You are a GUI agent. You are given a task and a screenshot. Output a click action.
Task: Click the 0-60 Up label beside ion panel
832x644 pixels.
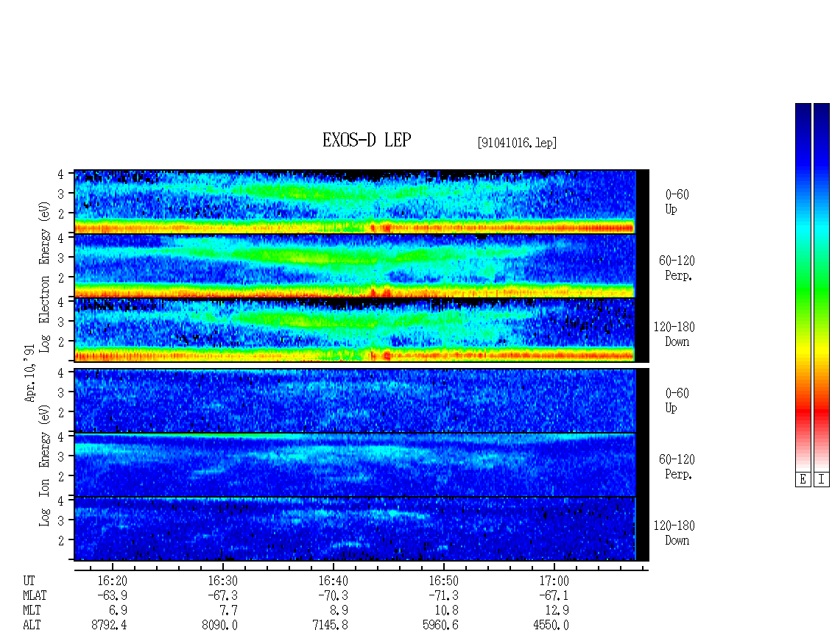[x=677, y=400]
